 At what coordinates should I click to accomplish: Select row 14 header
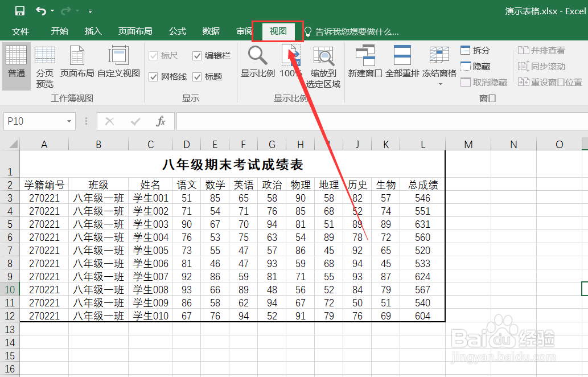tap(10, 342)
